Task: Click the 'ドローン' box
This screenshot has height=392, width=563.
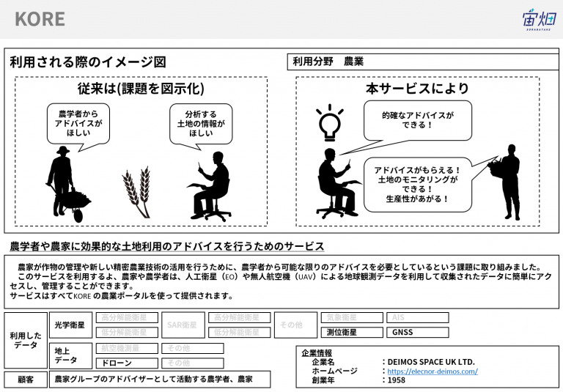Action: tap(127, 363)
